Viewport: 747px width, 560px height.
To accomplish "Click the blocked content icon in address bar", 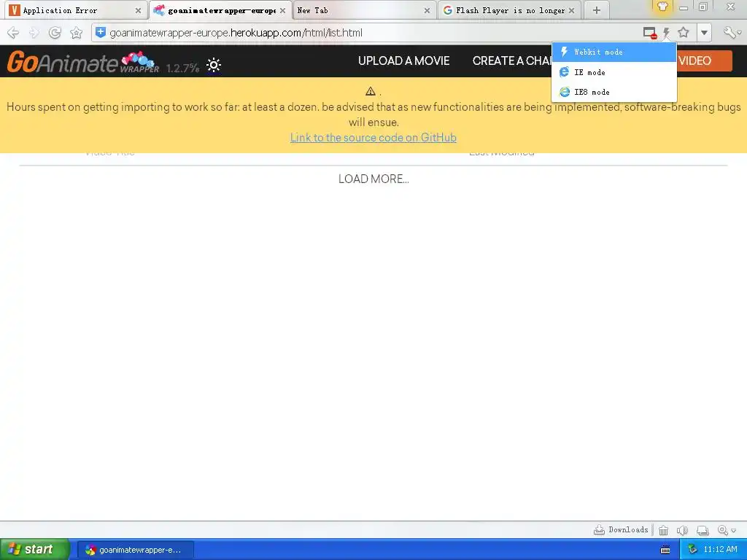I will [650, 33].
